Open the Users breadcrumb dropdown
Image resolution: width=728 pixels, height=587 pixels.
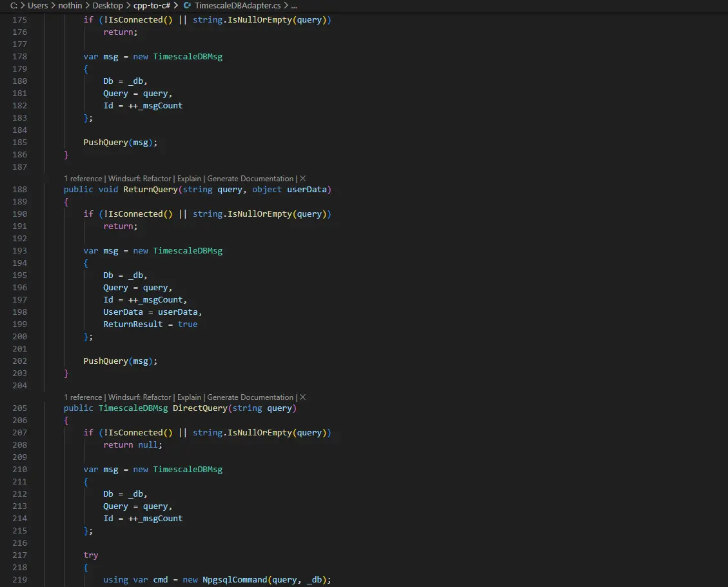37,5
